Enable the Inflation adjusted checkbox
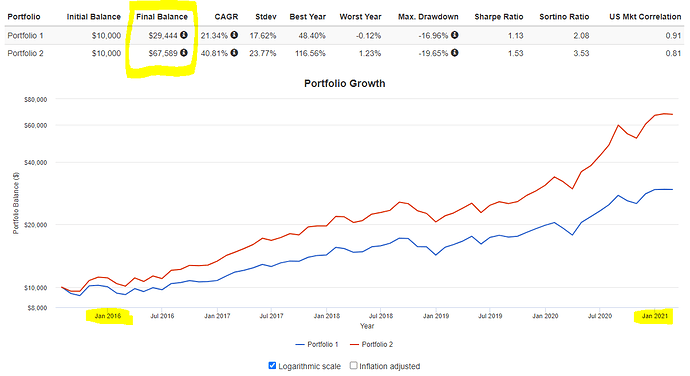 pos(353,365)
